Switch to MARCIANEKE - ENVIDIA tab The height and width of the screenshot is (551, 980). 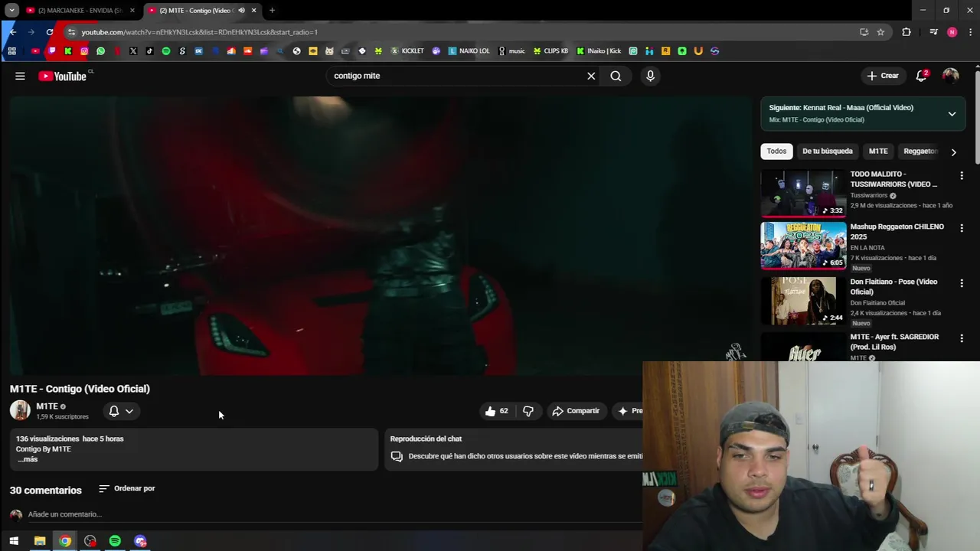tap(80, 11)
